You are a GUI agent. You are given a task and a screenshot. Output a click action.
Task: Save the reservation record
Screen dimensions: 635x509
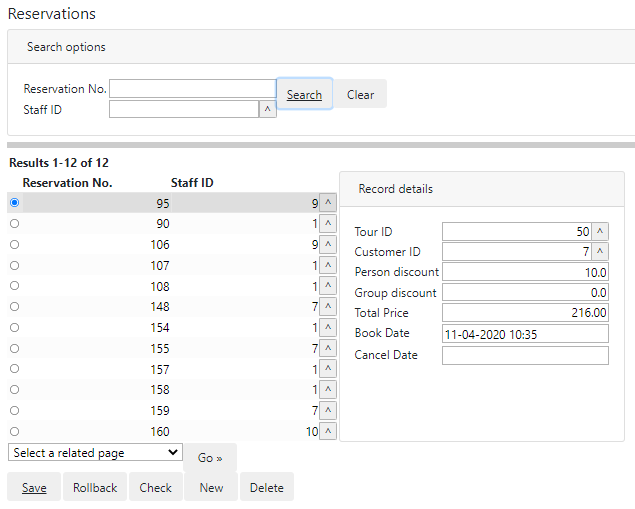[34, 487]
